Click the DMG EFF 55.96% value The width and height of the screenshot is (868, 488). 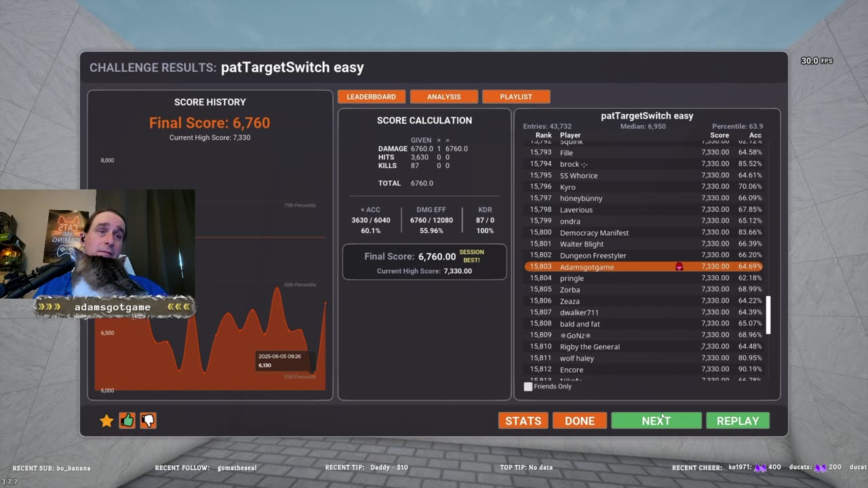(x=431, y=231)
